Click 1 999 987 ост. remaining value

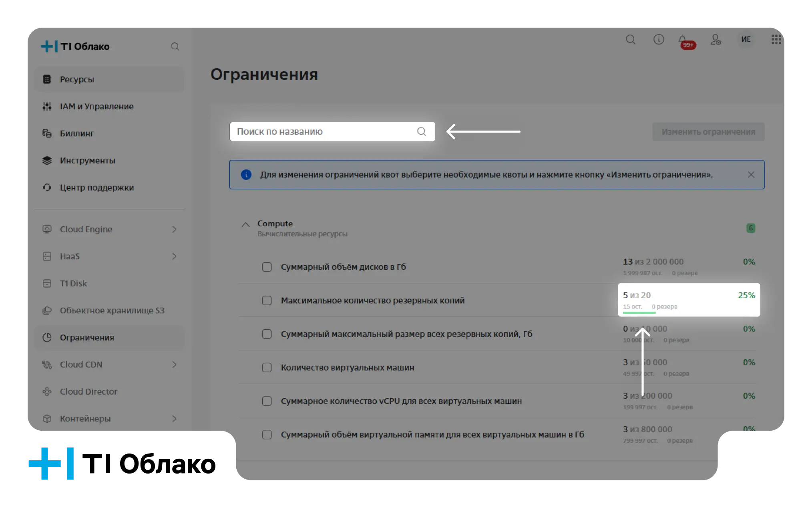(642, 273)
